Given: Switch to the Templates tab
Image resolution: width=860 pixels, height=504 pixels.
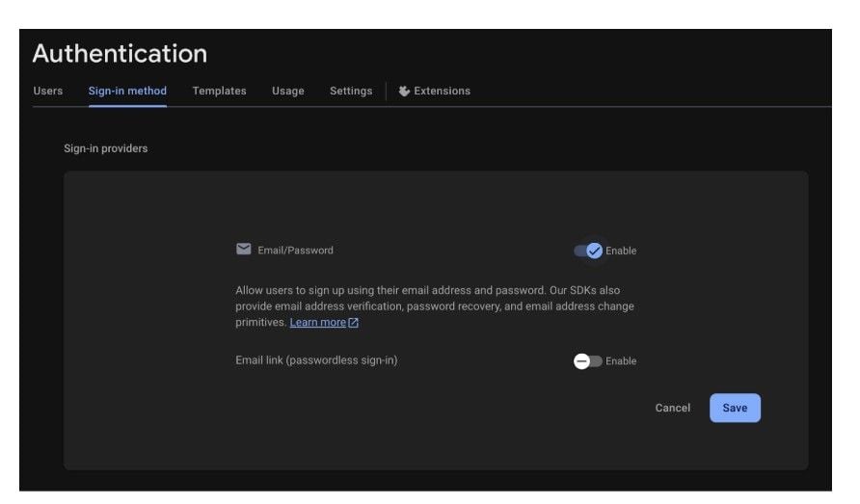Looking at the screenshot, I should 219,91.
